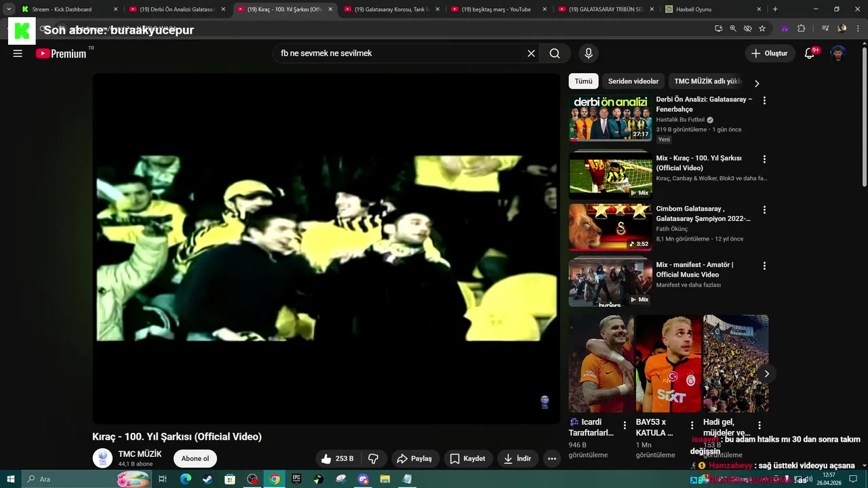Open options for BAY53 x KATULA short
This screenshot has height=488, width=868.
pos(692,426)
